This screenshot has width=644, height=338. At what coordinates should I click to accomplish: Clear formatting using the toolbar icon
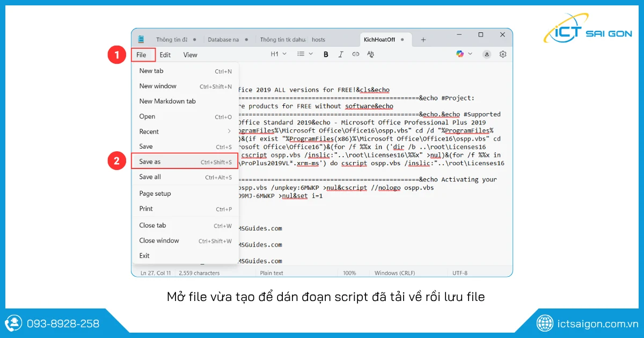370,54
